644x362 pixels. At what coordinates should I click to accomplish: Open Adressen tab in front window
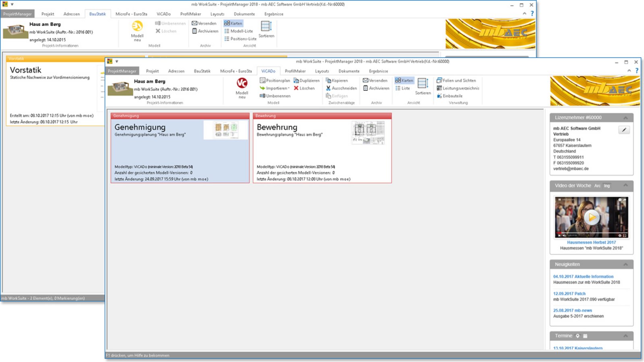point(176,71)
